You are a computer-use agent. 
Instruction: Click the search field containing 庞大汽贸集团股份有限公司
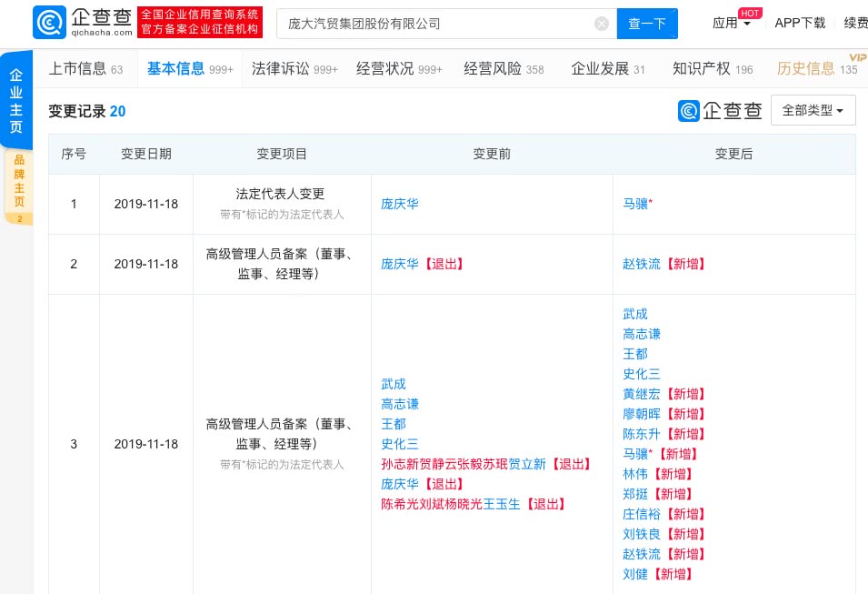pyautogui.click(x=447, y=24)
